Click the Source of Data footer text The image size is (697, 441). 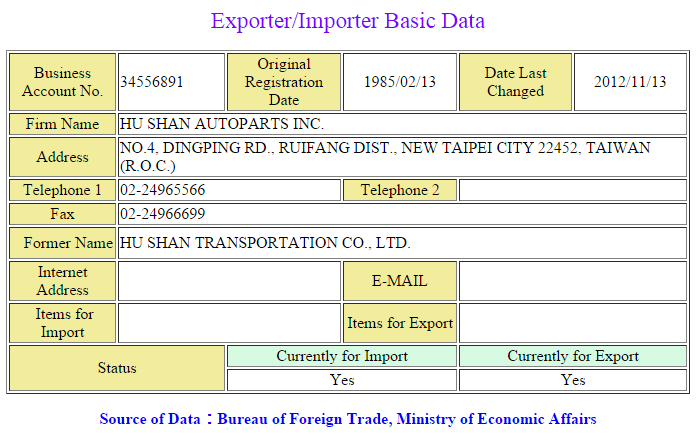coord(348,419)
